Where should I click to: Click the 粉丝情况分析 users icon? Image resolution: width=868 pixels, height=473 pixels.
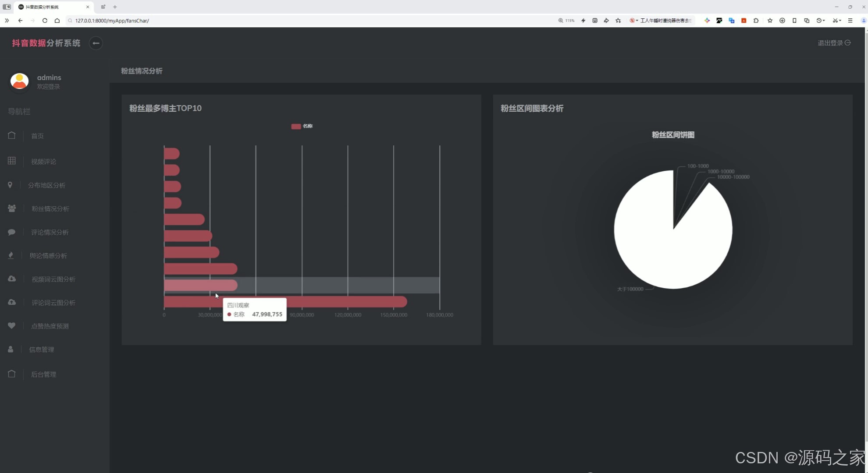12,208
